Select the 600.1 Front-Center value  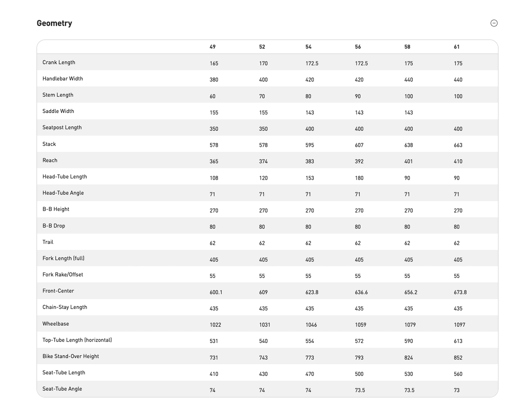(x=216, y=292)
